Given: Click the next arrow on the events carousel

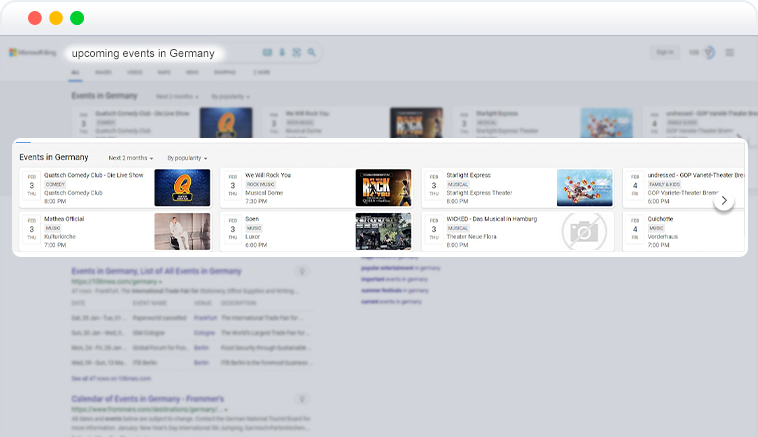Looking at the screenshot, I should point(724,201).
